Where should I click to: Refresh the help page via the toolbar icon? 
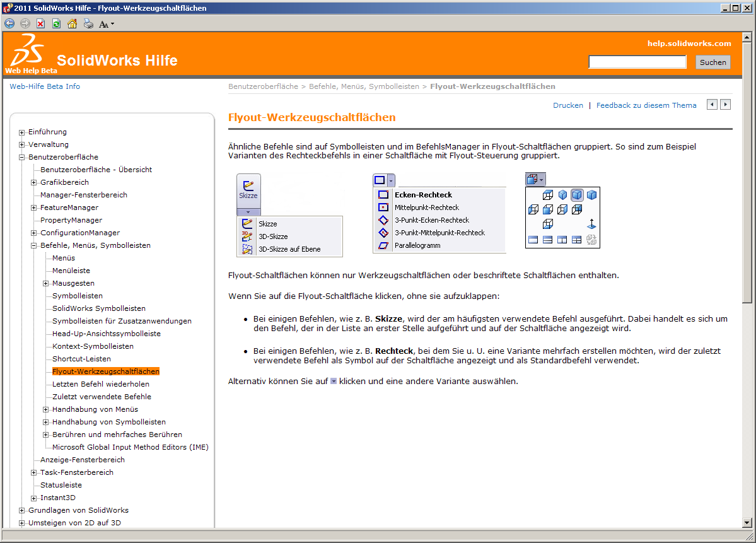tap(56, 23)
